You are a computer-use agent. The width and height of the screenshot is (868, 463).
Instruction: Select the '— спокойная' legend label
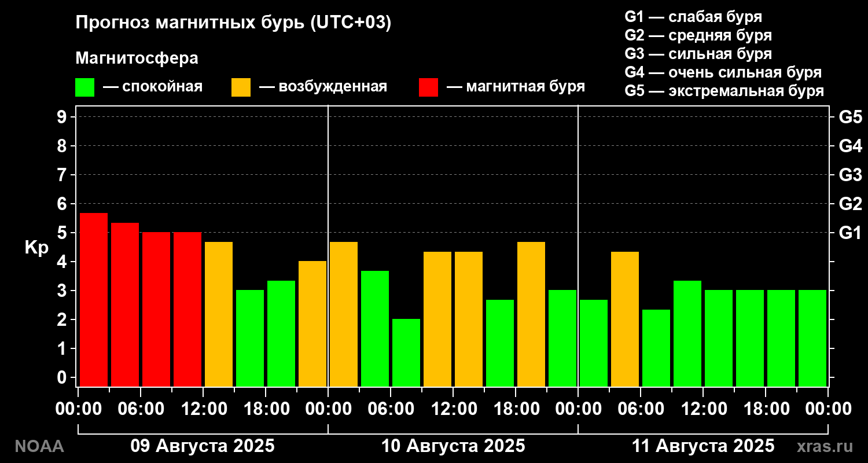pyautogui.click(x=153, y=87)
